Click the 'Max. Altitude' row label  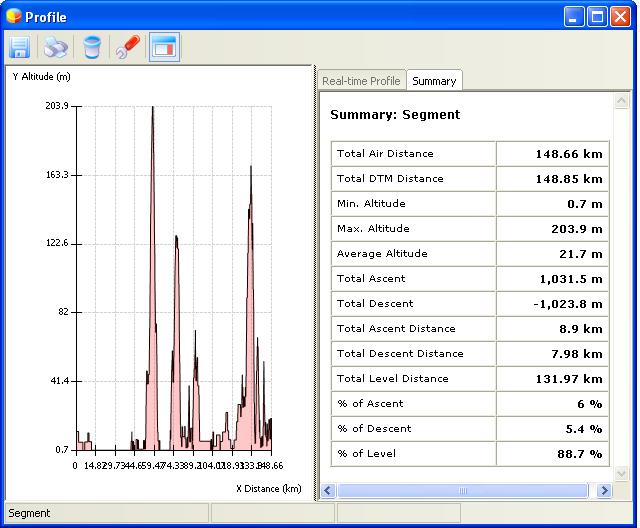pos(373,228)
